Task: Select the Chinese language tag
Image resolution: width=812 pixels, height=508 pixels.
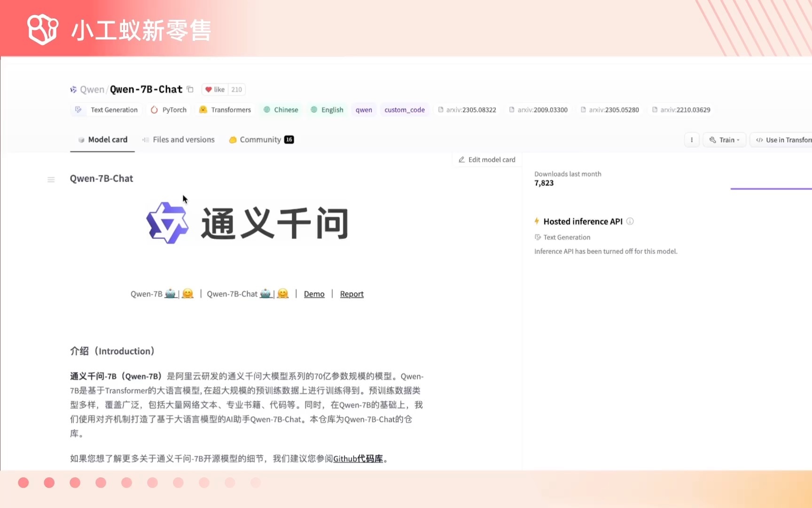Action: click(281, 110)
